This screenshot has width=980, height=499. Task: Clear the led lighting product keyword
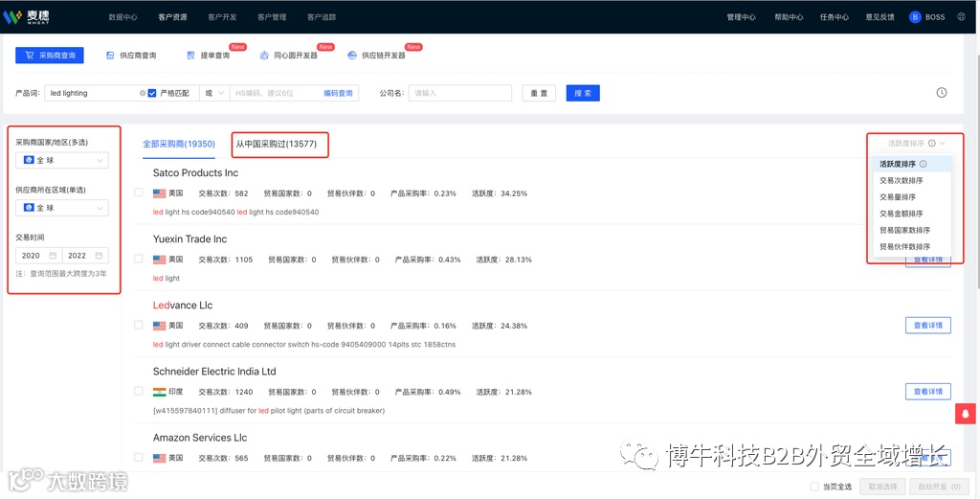[x=143, y=93]
